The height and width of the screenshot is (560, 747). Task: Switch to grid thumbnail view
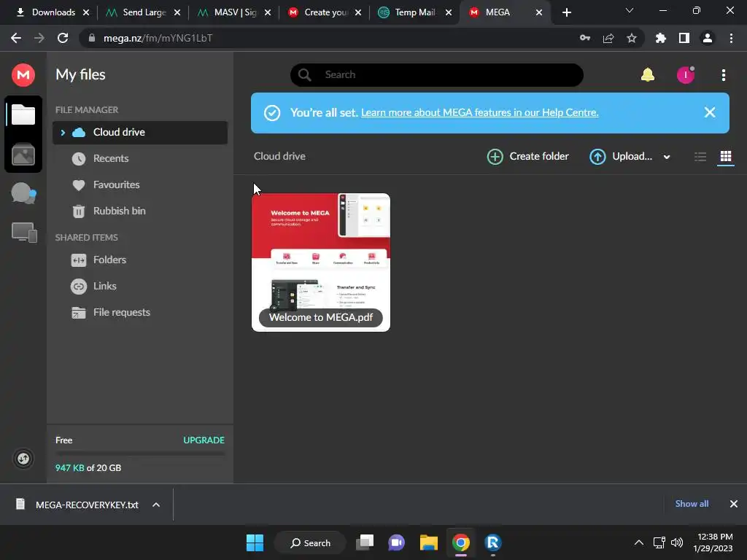click(x=726, y=156)
